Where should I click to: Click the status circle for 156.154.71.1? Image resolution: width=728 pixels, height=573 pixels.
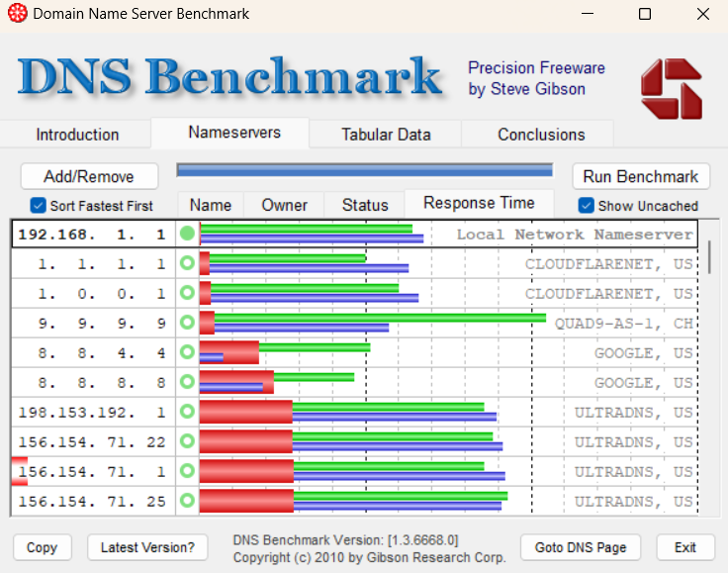[x=187, y=471]
